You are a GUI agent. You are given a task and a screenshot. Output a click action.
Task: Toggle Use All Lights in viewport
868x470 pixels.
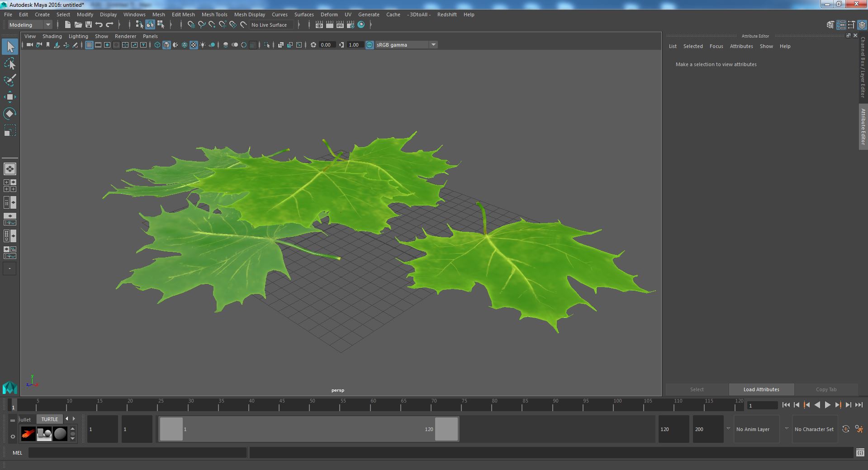203,45
